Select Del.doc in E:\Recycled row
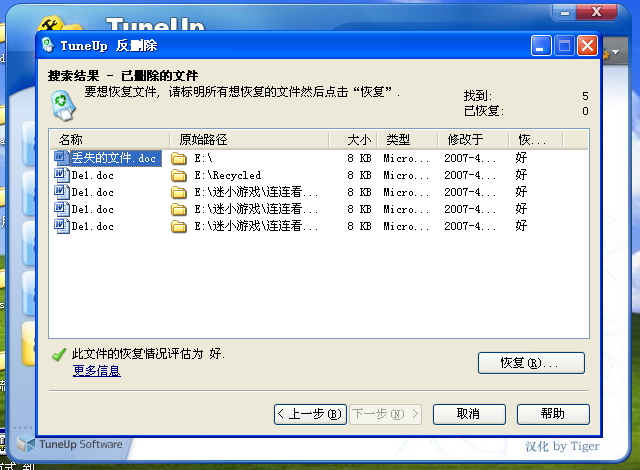The height and width of the screenshot is (470, 640). coord(92,175)
